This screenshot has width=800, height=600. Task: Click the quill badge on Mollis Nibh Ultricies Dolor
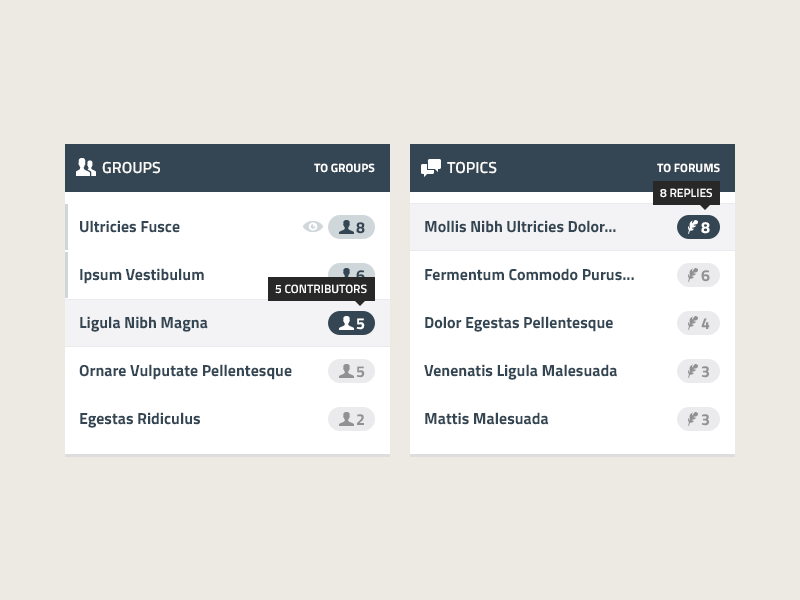pos(698,227)
